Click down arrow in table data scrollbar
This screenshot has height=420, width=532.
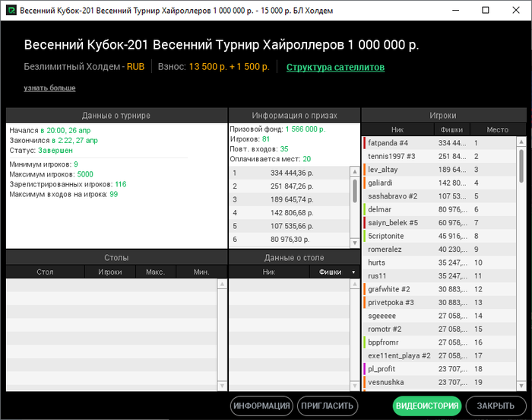tap(355, 386)
